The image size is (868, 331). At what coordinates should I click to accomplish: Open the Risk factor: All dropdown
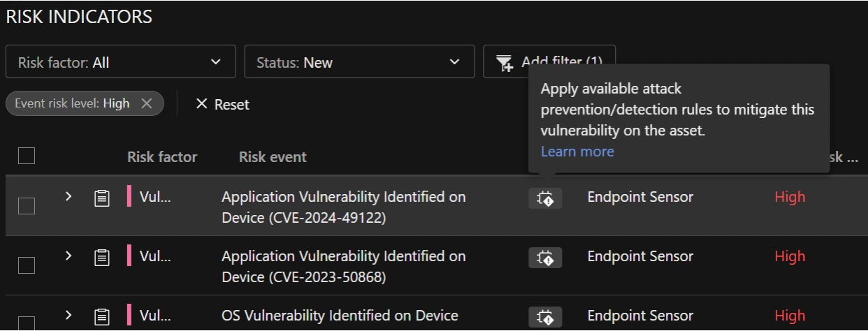click(120, 63)
